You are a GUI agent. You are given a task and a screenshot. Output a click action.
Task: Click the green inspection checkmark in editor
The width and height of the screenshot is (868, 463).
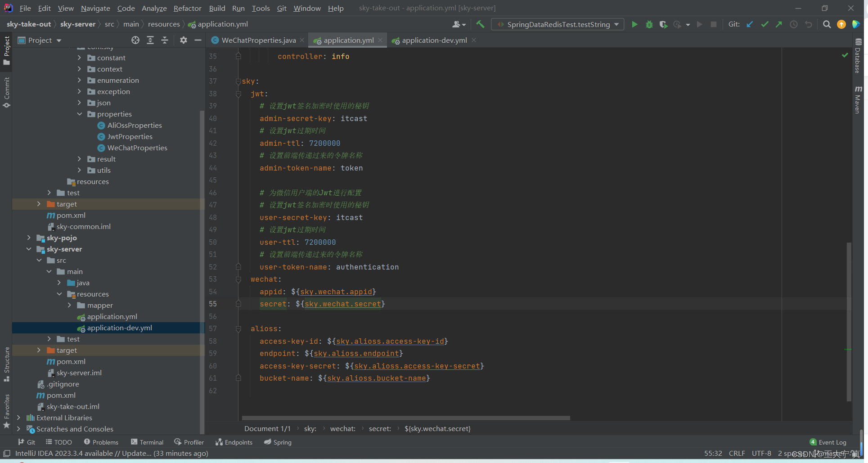point(845,55)
